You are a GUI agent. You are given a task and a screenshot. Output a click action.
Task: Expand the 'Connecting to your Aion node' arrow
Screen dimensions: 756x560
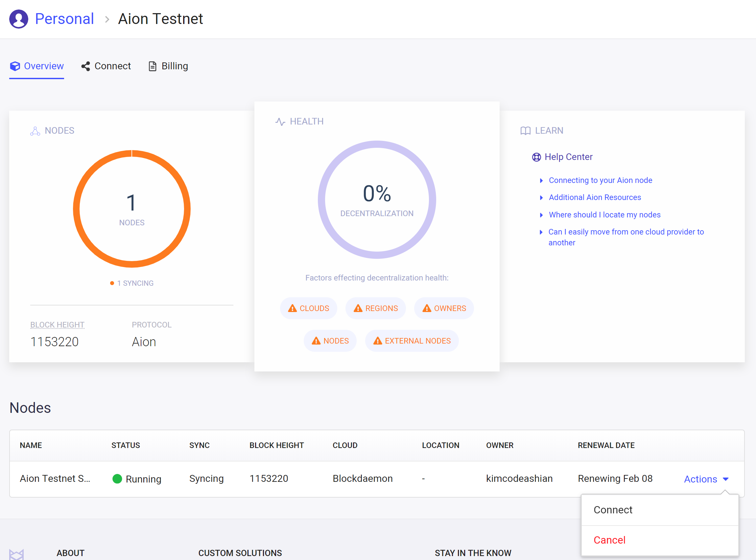click(541, 181)
